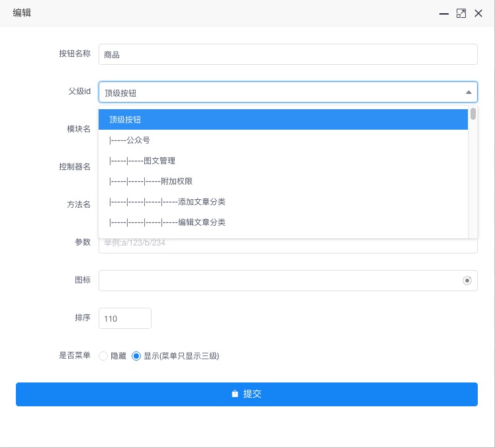Focus the 按钮名称 input containing 商品
Viewport: 495px width, 448px height.
[287, 55]
